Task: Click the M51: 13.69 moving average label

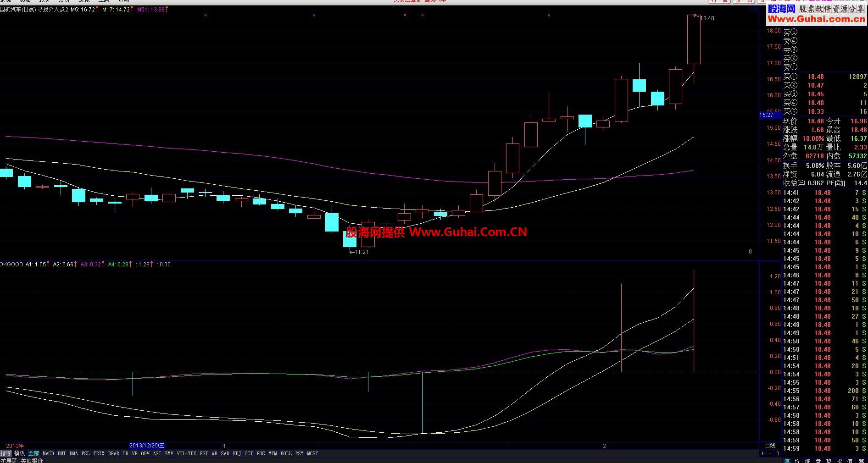Action: [153, 10]
